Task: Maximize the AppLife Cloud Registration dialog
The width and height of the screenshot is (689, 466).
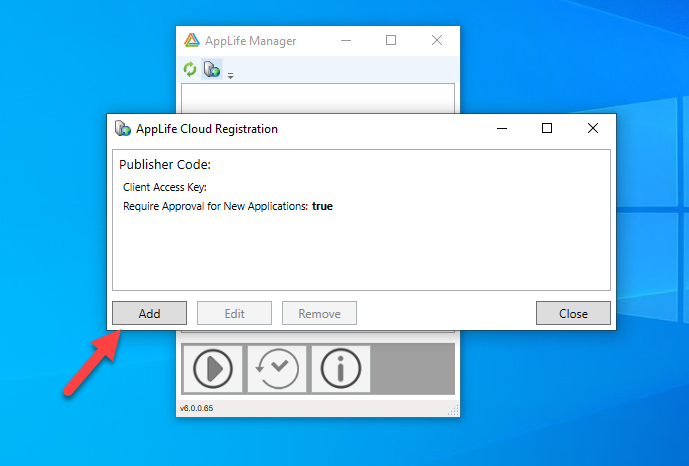Action: [546, 128]
